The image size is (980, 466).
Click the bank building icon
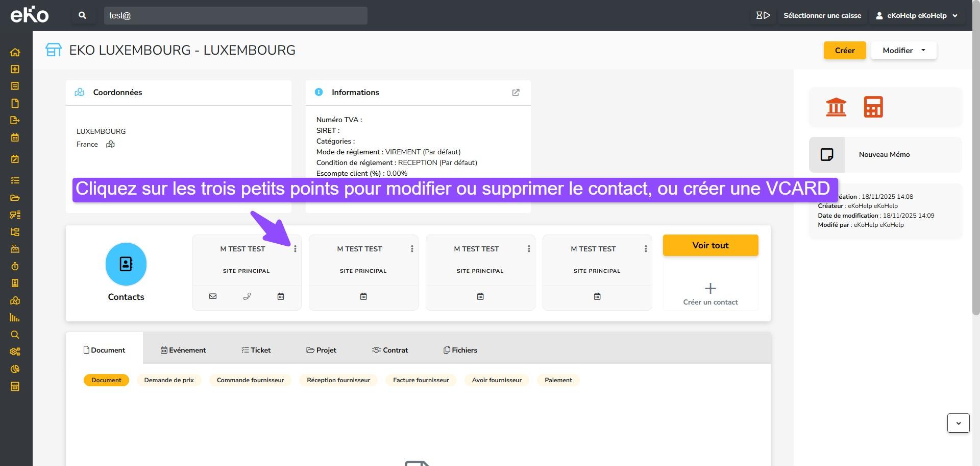click(836, 107)
